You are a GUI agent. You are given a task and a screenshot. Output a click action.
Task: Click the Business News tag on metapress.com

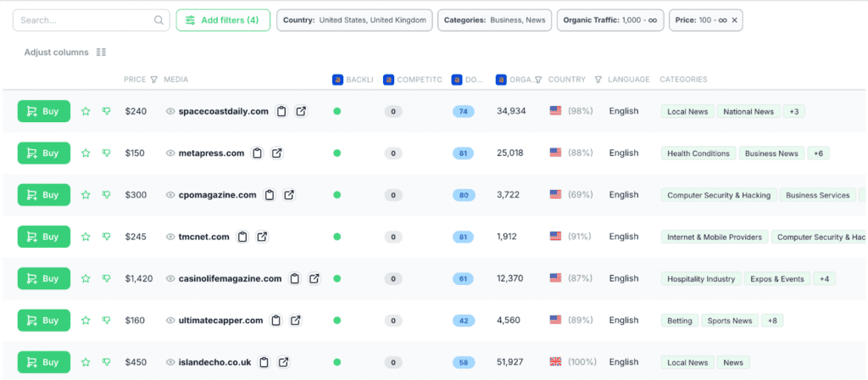pos(771,154)
